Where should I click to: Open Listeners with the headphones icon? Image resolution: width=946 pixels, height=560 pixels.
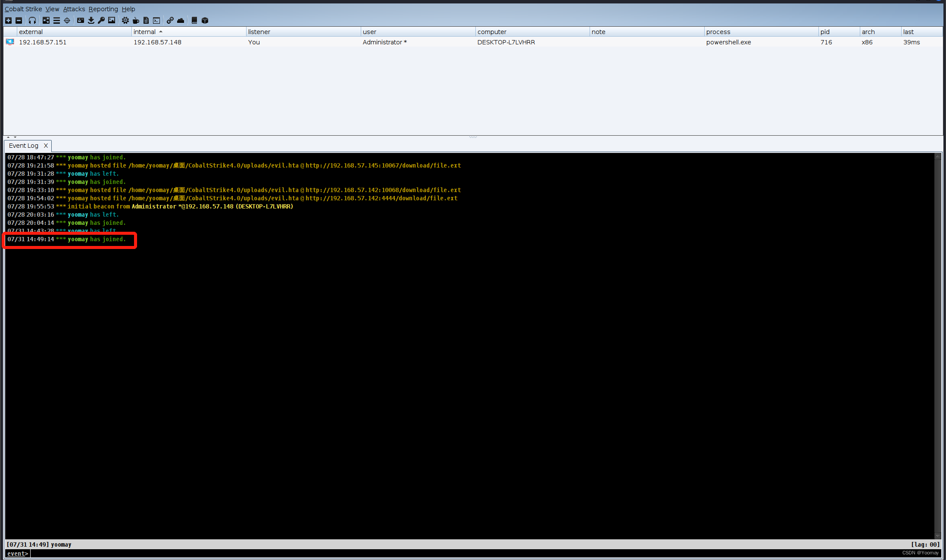(32, 20)
